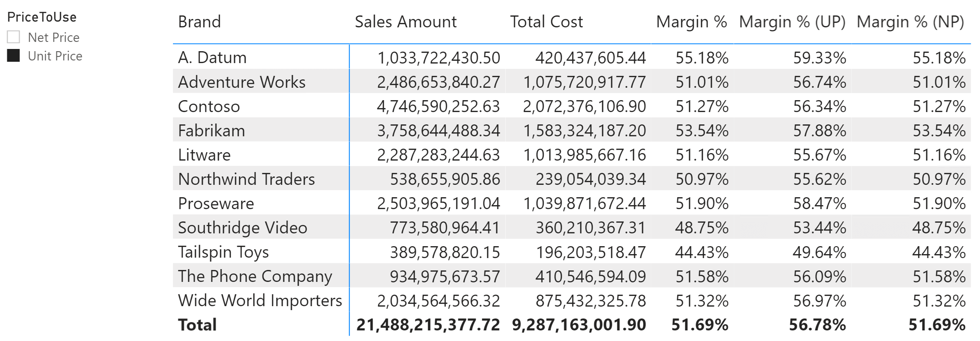Click cost value 1,583,324,187.20
Viewport: 980px width, 341px height.
[584, 131]
